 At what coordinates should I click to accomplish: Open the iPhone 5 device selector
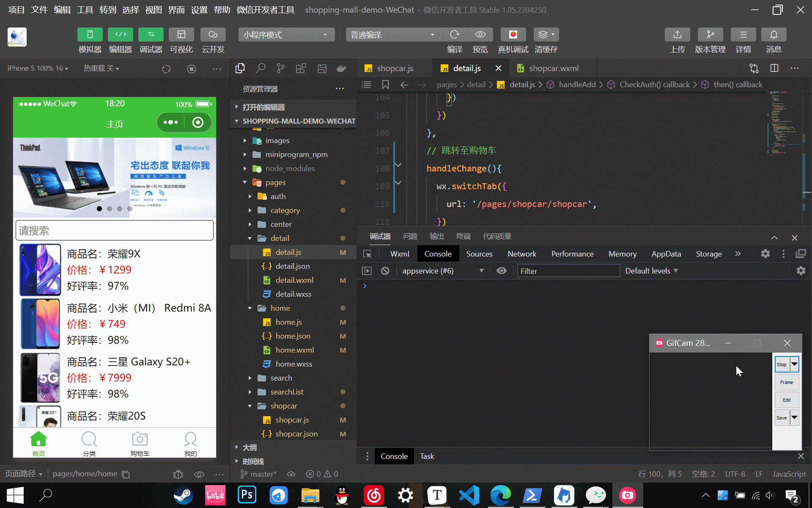38,69
